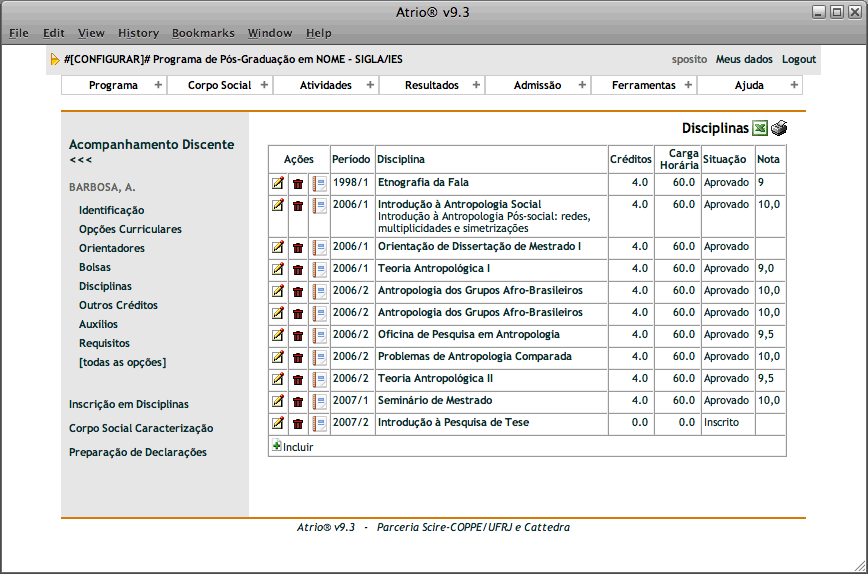Click edit icon for Etnografia da Fala
The width and height of the screenshot is (868, 574).
278,183
